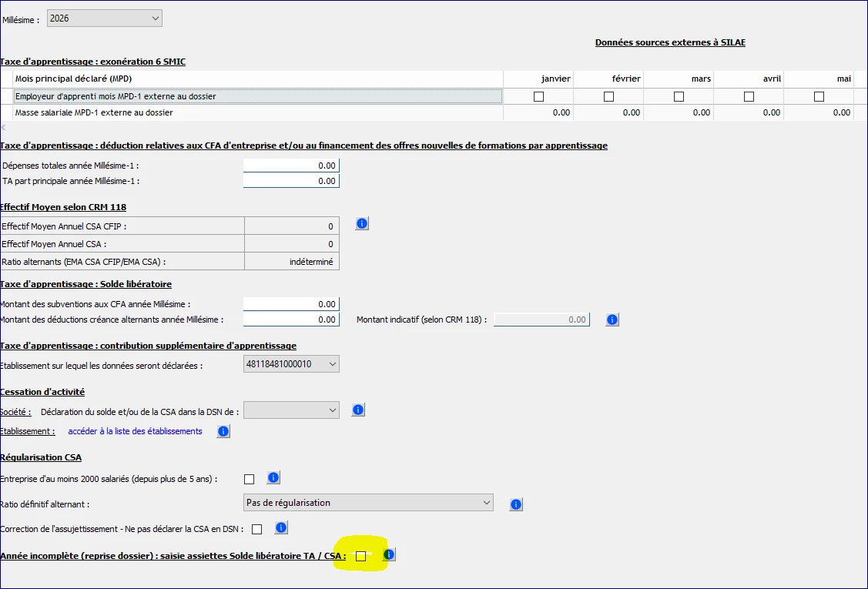This screenshot has width=868, height=589.
Task: Tick the mai Employeur d'apprenti checkbox
Action: [819, 96]
